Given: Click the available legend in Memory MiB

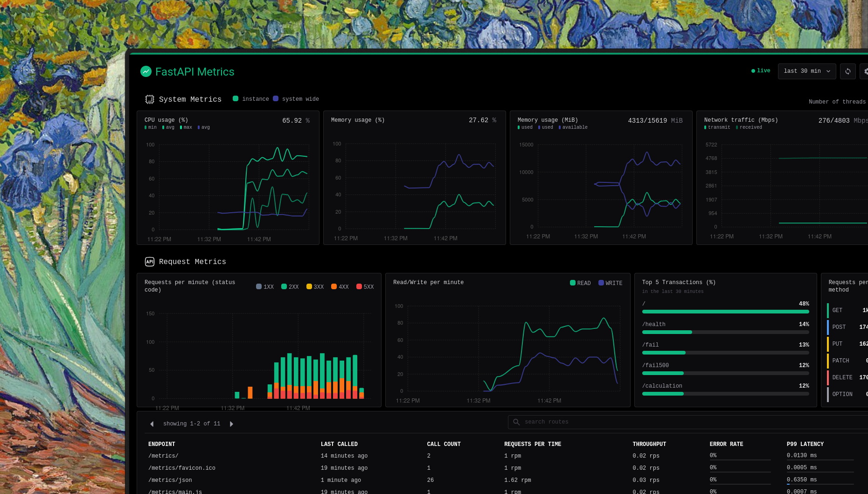Looking at the screenshot, I should [x=573, y=127].
